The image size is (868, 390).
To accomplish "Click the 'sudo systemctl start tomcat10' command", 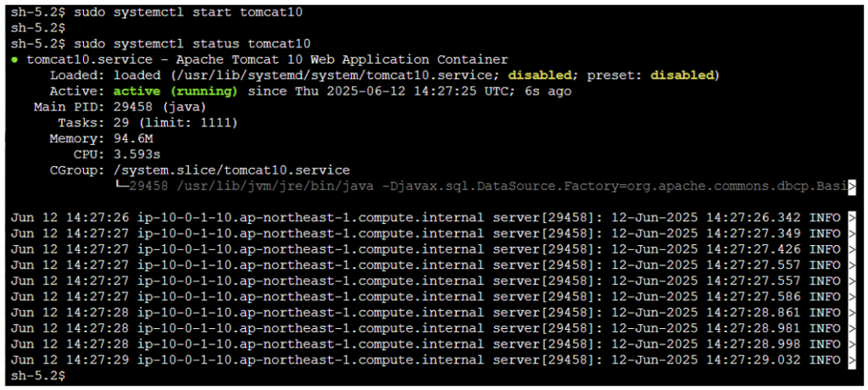I will [188, 13].
